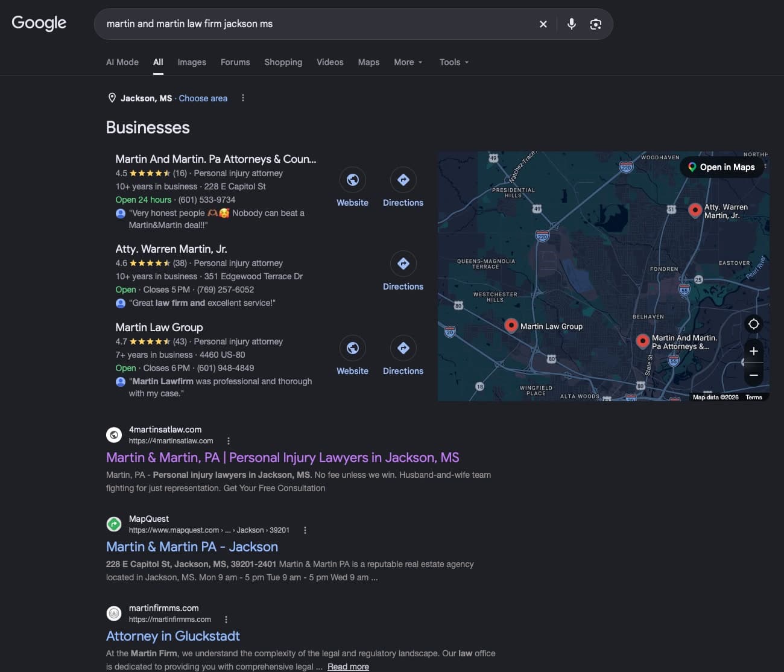Click the "Great law firm and excellent service!" review
The width and height of the screenshot is (784, 672).
coord(202,303)
